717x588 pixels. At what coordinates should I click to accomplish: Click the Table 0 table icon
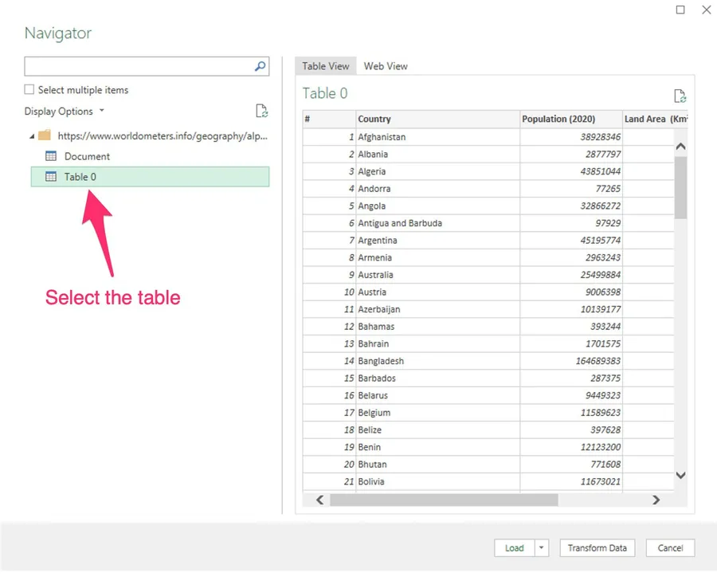pyautogui.click(x=51, y=177)
